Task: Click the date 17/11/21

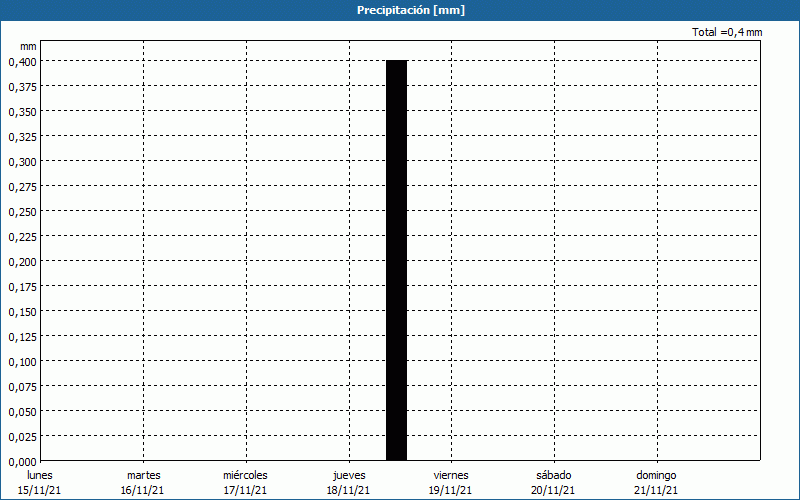Action: click(245, 490)
